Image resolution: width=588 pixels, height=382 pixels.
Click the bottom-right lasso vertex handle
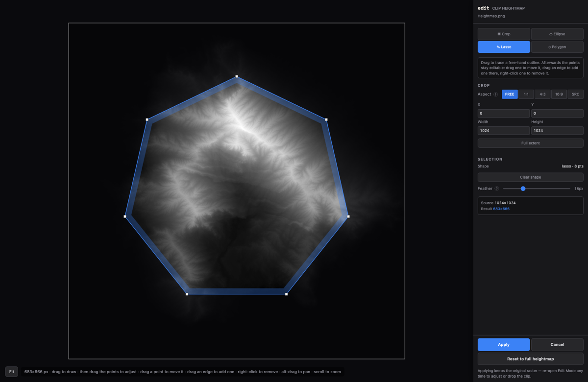coord(287,294)
